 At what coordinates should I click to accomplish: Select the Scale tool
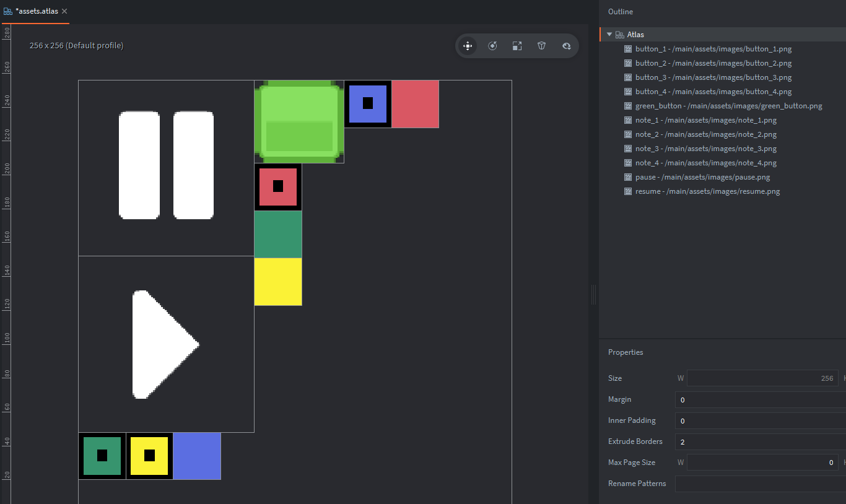click(x=517, y=46)
